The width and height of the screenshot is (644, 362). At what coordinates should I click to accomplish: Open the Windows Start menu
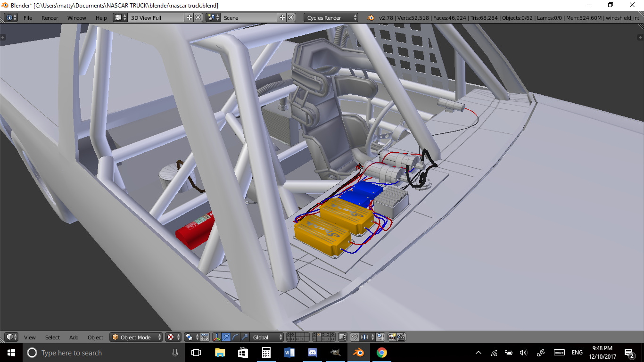pos(11,353)
